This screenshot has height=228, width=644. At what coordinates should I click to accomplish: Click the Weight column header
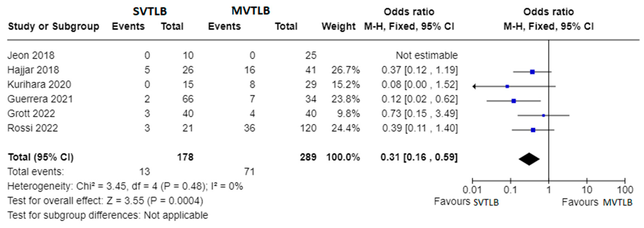(x=338, y=26)
